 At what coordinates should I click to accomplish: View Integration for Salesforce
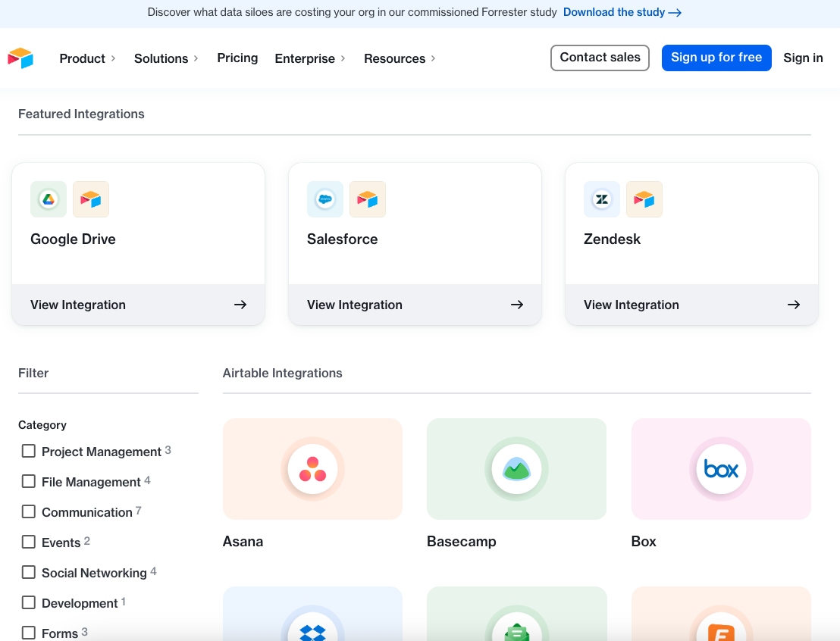coord(415,305)
